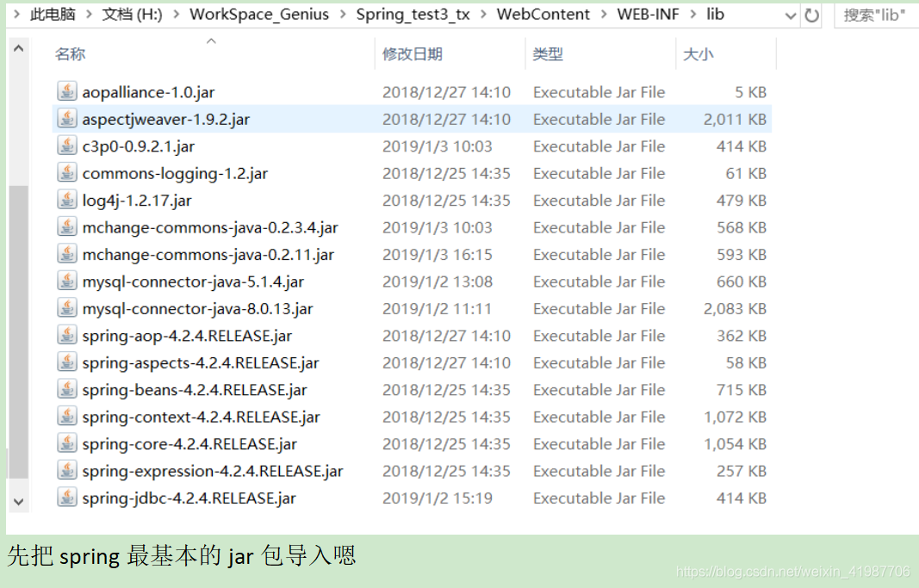919x588 pixels.
Task: Click the aspectjweaver-1.9.2.jar file icon
Action: [x=67, y=118]
